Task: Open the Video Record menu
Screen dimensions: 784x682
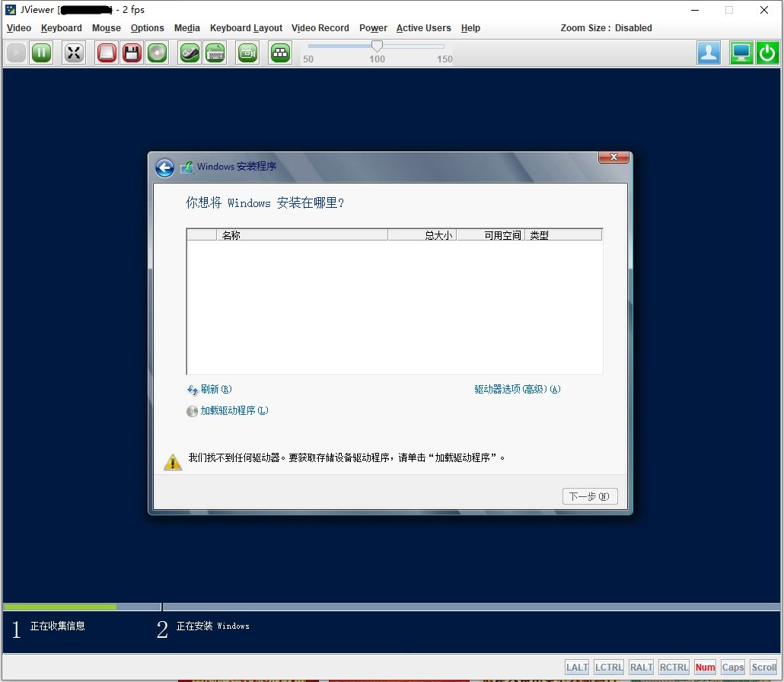Action: pos(320,28)
